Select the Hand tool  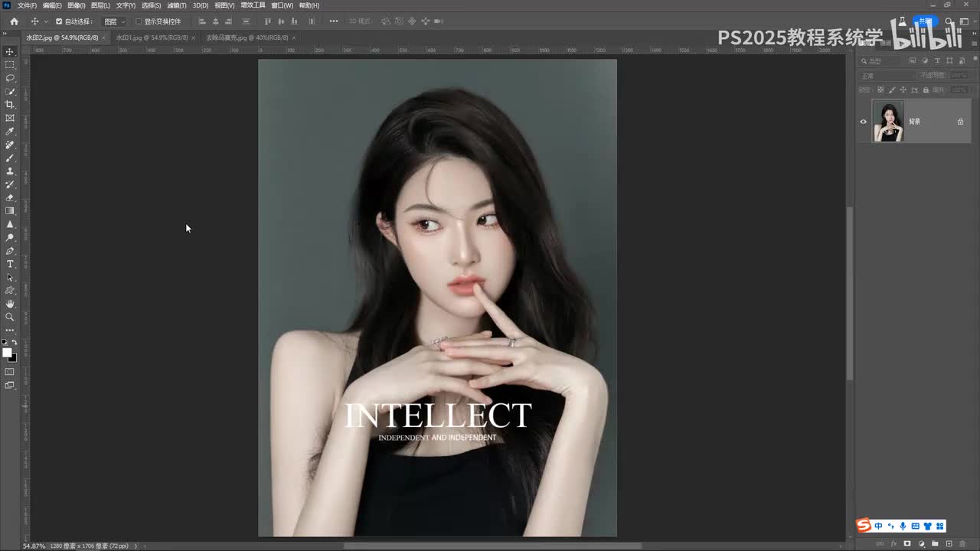[10, 304]
